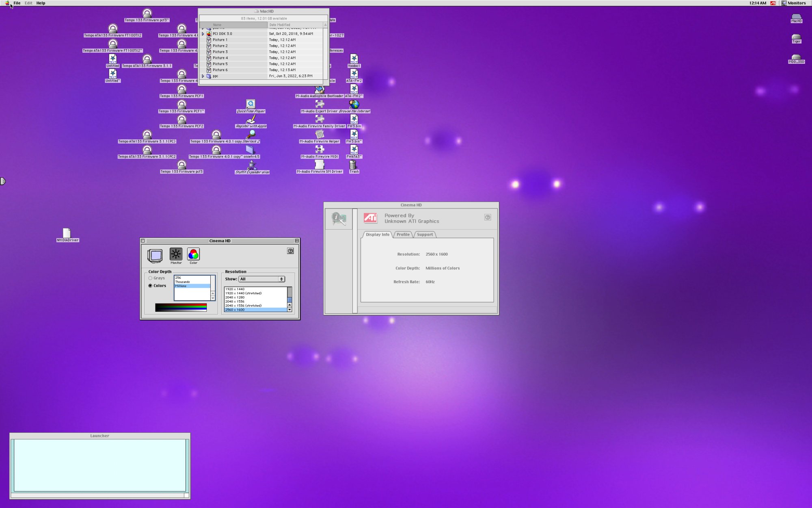The image size is (812, 508).
Task: Open the File menu
Action: 17,3
